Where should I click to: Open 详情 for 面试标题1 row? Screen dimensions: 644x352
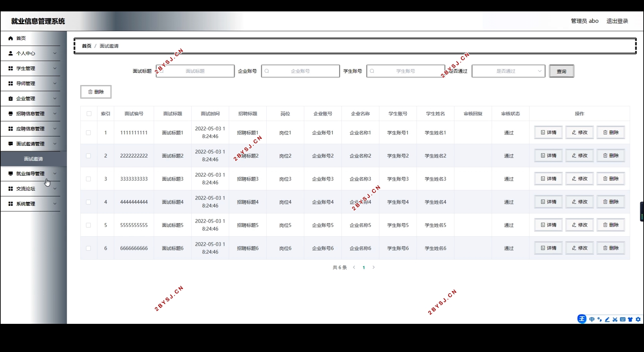[x=548, y=133]
